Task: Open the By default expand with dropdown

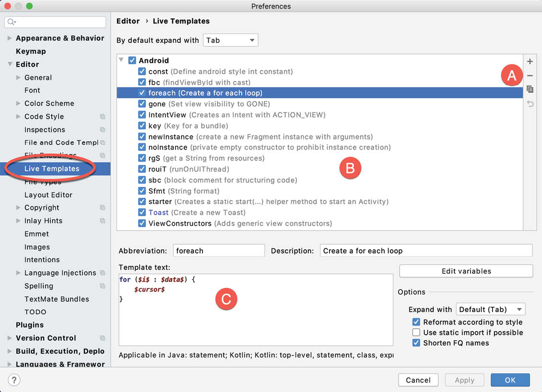Action: point(231,40)
